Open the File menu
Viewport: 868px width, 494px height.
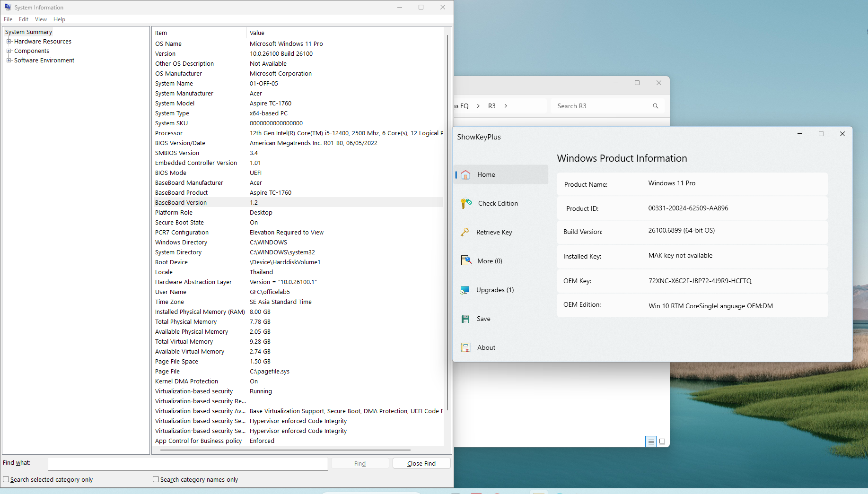8,19
